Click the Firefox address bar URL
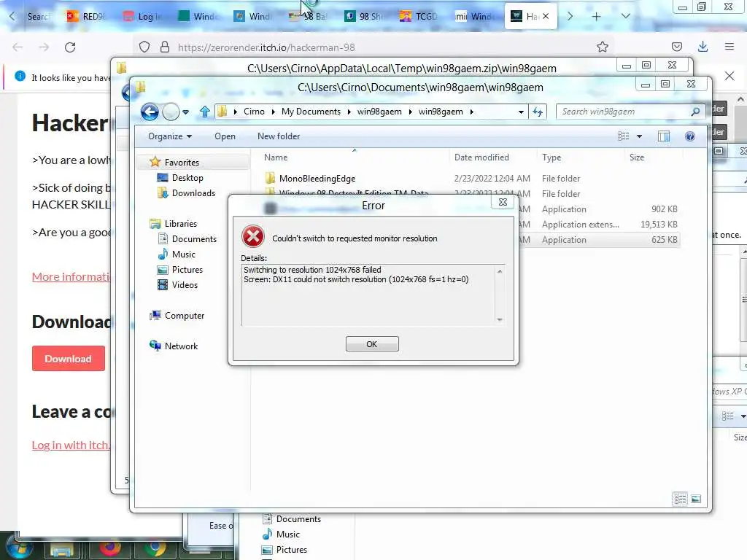This screenshot has height=560, width=747. pos(266,47)
